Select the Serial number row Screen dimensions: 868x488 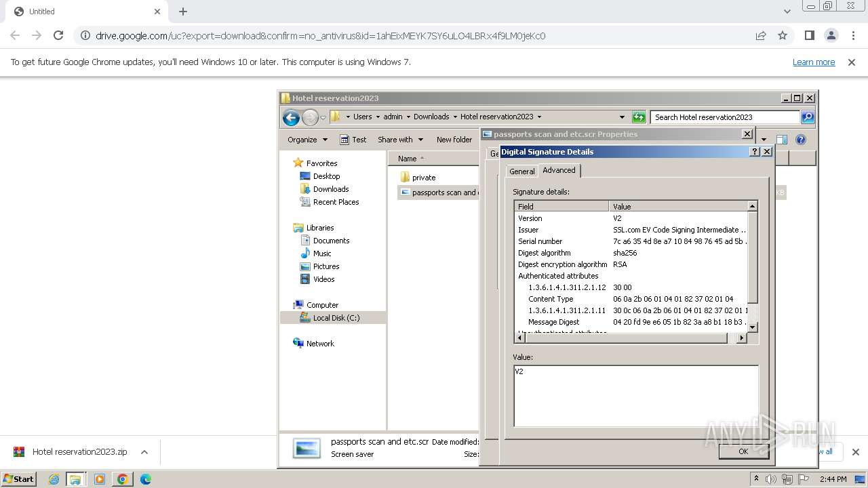point(631,241)
